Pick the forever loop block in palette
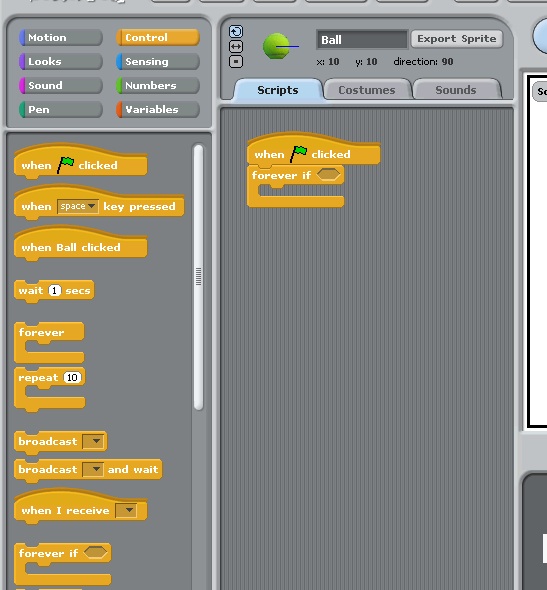547x590 pixels. tap(49, 342)
